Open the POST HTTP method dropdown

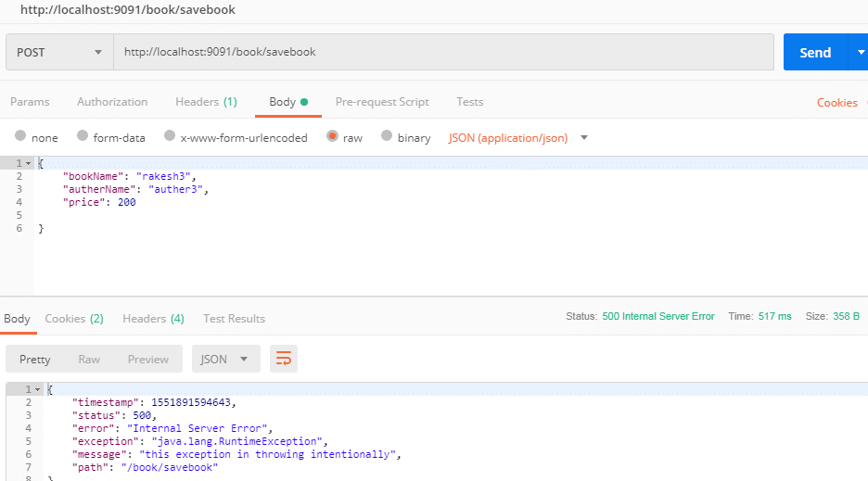[58, 52]
